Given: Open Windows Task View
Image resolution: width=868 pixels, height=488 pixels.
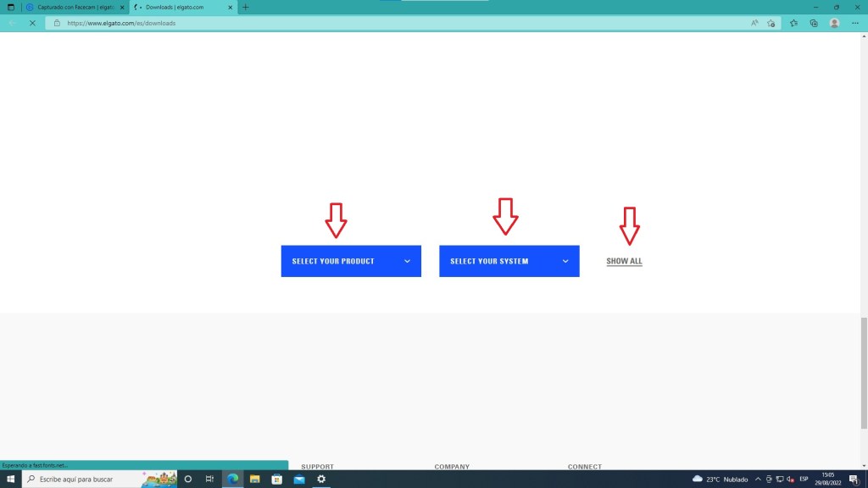Looking at the screenshot, I should pos(209,479).
